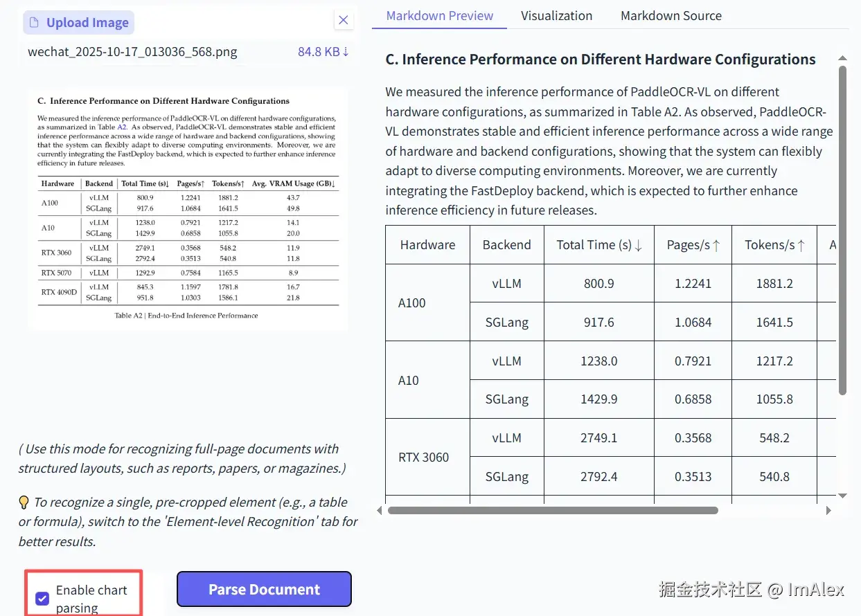Screen dimensions: 861x616
Task: Click the vertical scrollbar up arrow
Action: pos(842,58)
